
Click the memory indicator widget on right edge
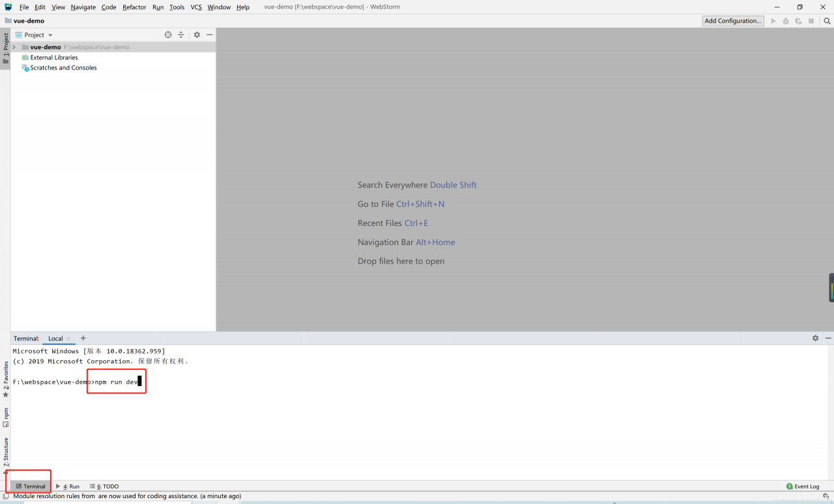pyautogui.click(x=831, y=287)
